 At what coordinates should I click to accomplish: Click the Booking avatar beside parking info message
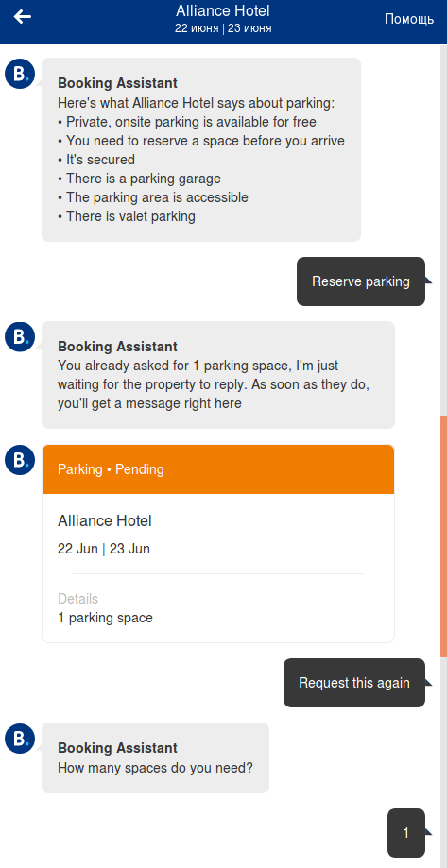pos(20,73)
